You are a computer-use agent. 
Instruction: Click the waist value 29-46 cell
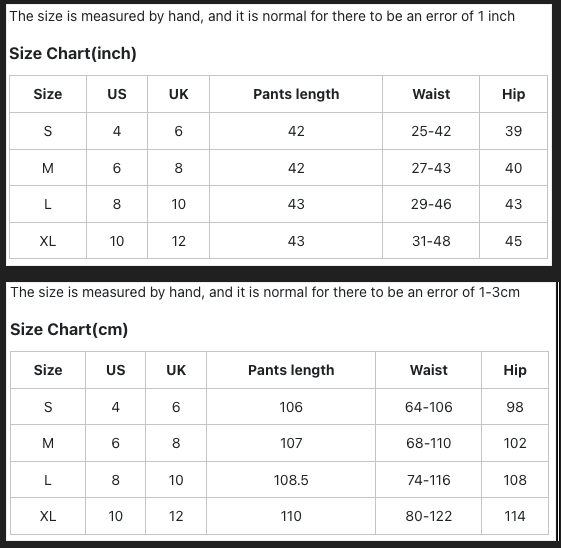(431, 204)
